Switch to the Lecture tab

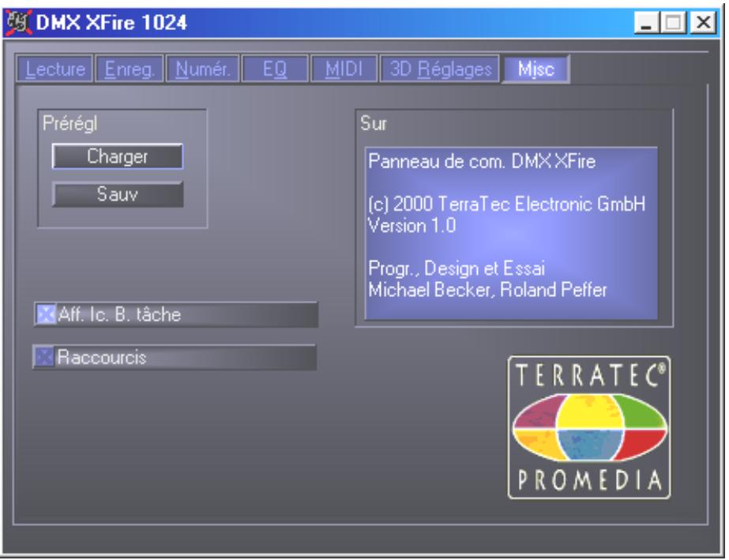tap(54, 69)
